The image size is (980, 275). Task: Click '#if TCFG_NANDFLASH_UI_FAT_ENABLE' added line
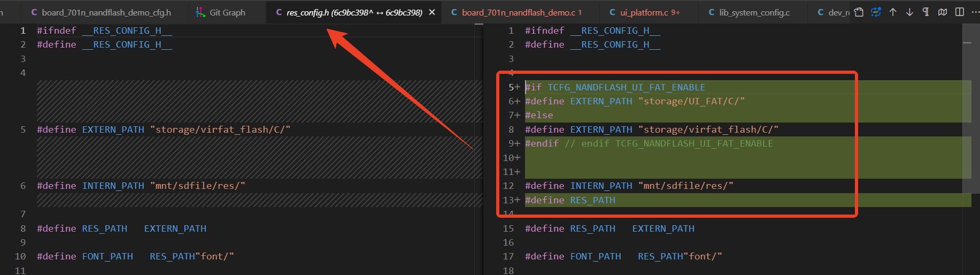tap(615, 87)
